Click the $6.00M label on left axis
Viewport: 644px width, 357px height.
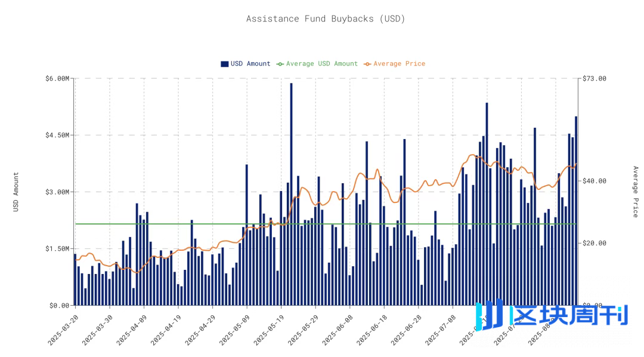(57, 79)
